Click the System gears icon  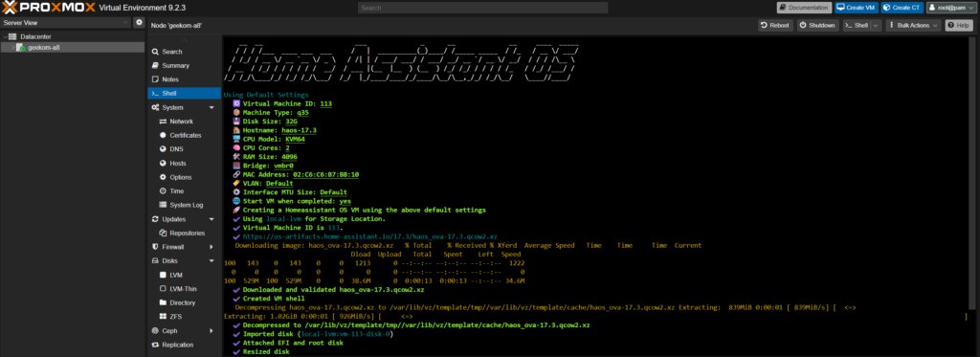pos(156,107)
